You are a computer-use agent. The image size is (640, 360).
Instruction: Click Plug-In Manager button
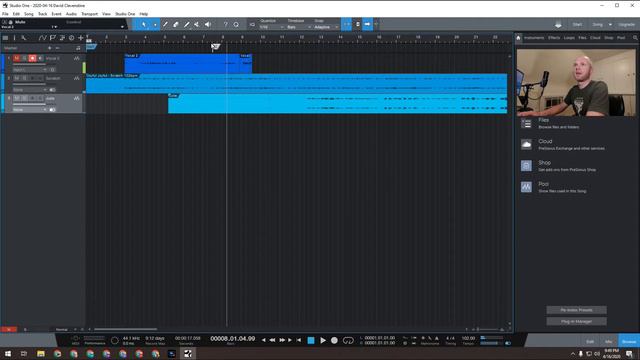pyautogui.click(x=576, y=321)
